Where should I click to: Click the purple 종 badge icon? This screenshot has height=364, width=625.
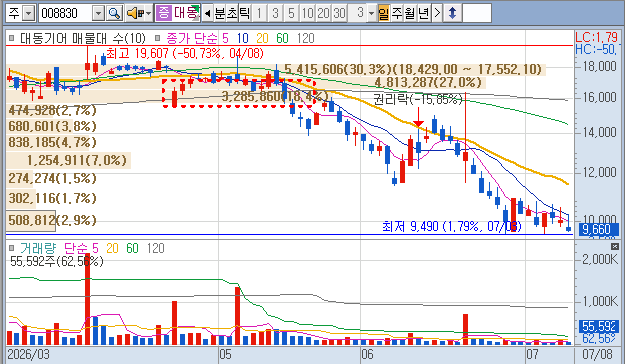(163, 13)
